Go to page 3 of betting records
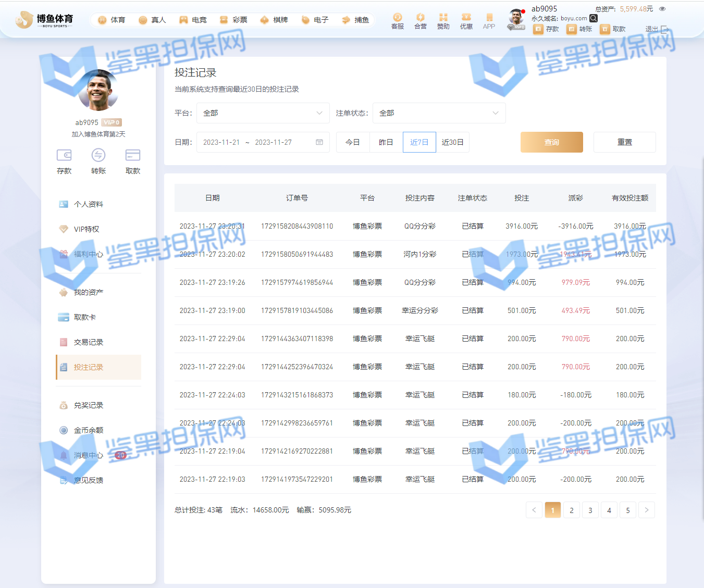 [x=590, y=510]
